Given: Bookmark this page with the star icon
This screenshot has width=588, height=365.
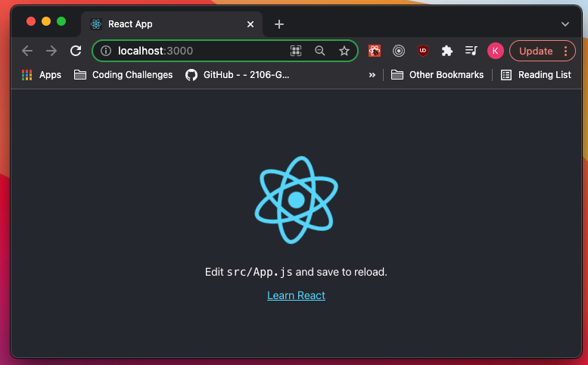Looking at the screenshot, I should coord(344,51).
